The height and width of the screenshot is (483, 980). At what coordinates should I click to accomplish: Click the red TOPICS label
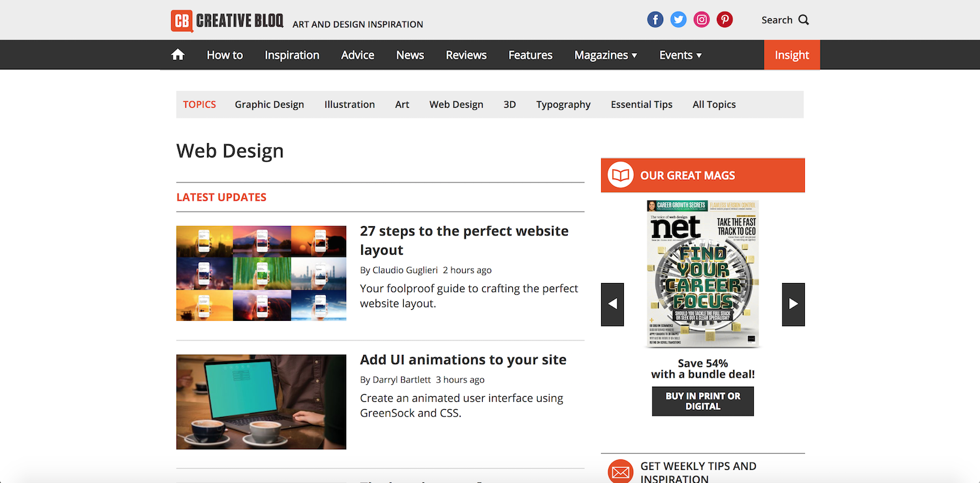199,105
